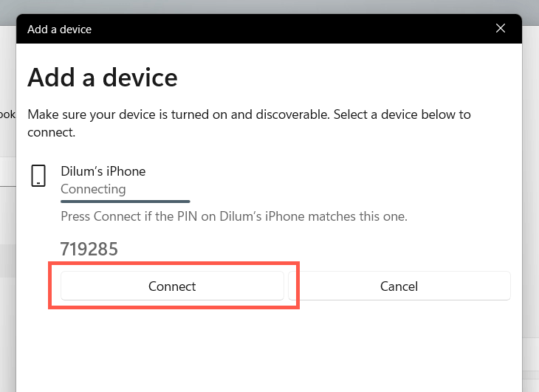Click the partially hidden text left of dialog
The height and width of the screenshot is (392, 539).
click(x=7, y=114)
